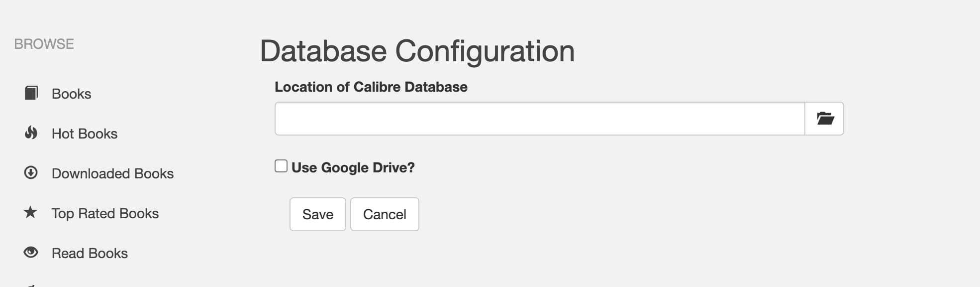Click the flame icon for Hot Books

[31, 133]
